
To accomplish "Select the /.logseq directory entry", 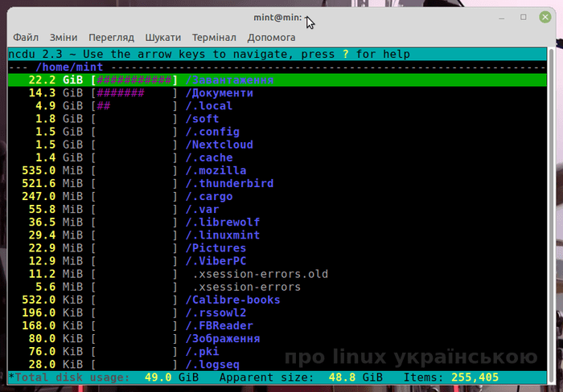I will point(277,364).
